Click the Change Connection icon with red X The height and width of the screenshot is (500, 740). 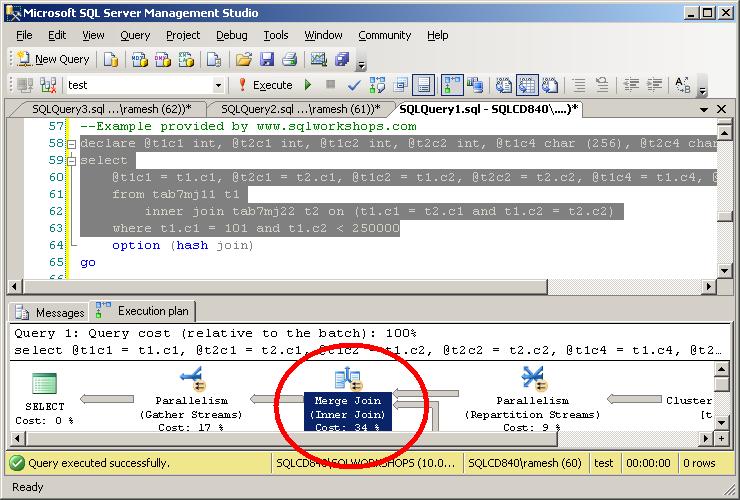click(48, 85)
